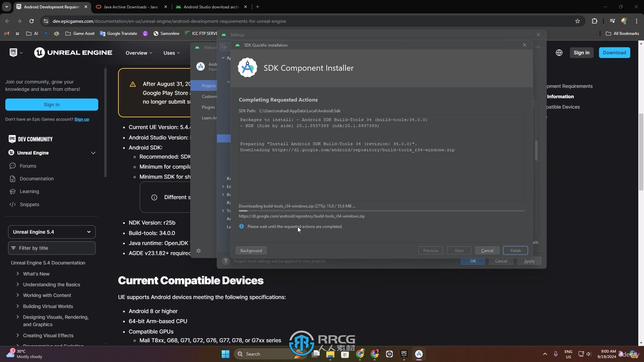Open Microsoft Store from the taskbar
This screenshot has width=644, height=362.
pos(345,354)
